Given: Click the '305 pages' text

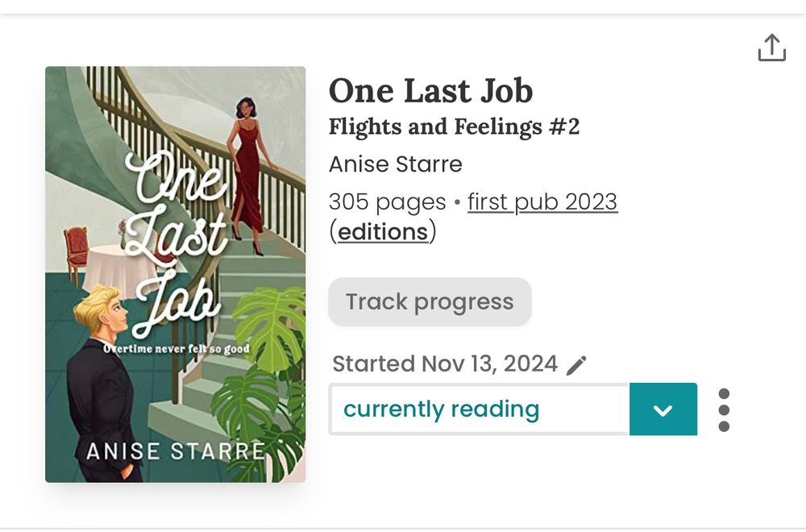Looking at the screenshot, I should tap(388, 202).
